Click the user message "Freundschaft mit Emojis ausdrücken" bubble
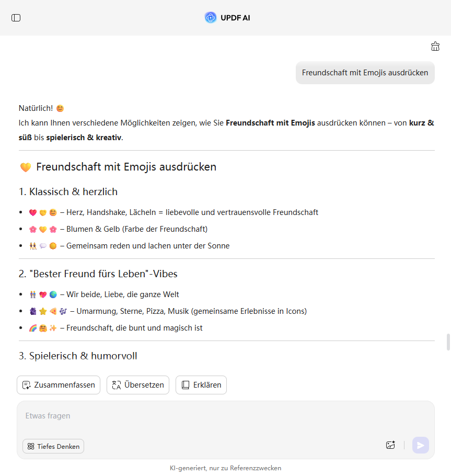This screenshot has height=476, width=451. [365, 73]
